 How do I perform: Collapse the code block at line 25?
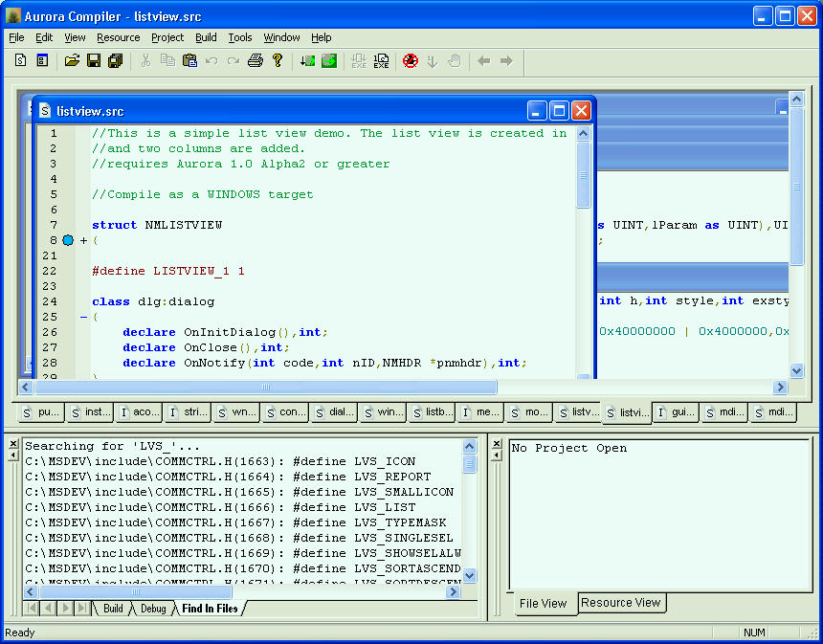pyautogui.click(x=83, y=315)
